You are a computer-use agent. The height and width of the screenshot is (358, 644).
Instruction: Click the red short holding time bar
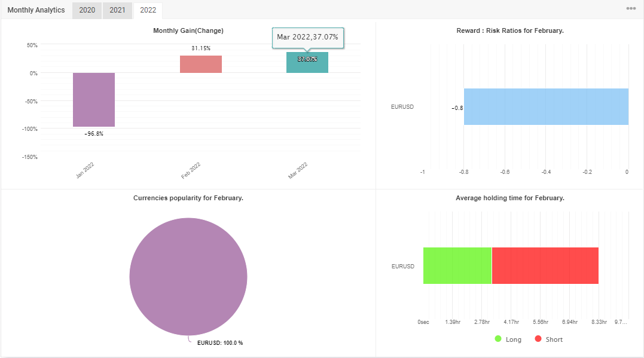click(545, 265)
